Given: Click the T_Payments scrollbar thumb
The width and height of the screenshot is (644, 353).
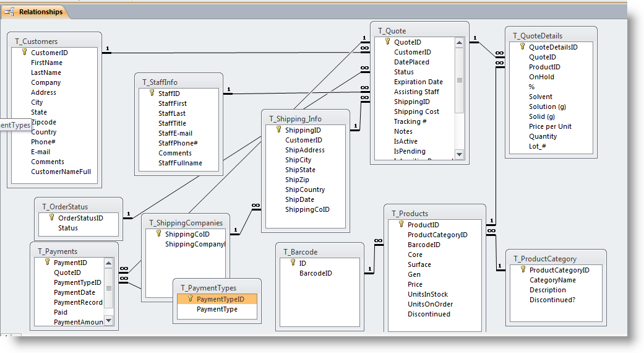Looking at the screenshot, I should point(108,289).
